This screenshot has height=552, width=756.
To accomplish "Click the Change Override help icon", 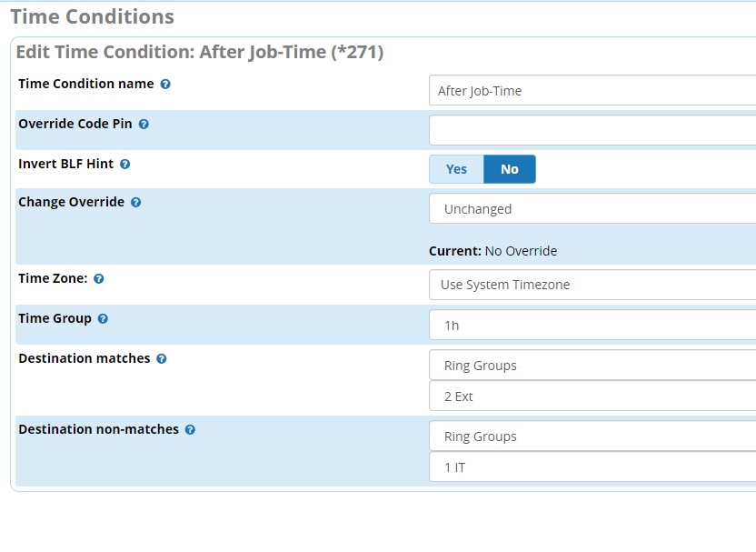I will (x=136, y=203).
